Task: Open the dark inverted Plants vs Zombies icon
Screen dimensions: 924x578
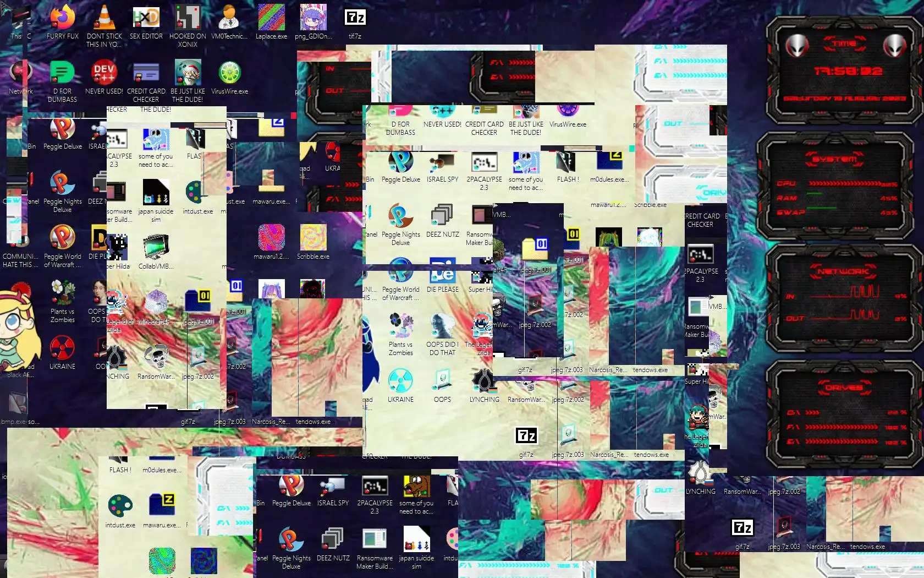Action: [401, 326]
